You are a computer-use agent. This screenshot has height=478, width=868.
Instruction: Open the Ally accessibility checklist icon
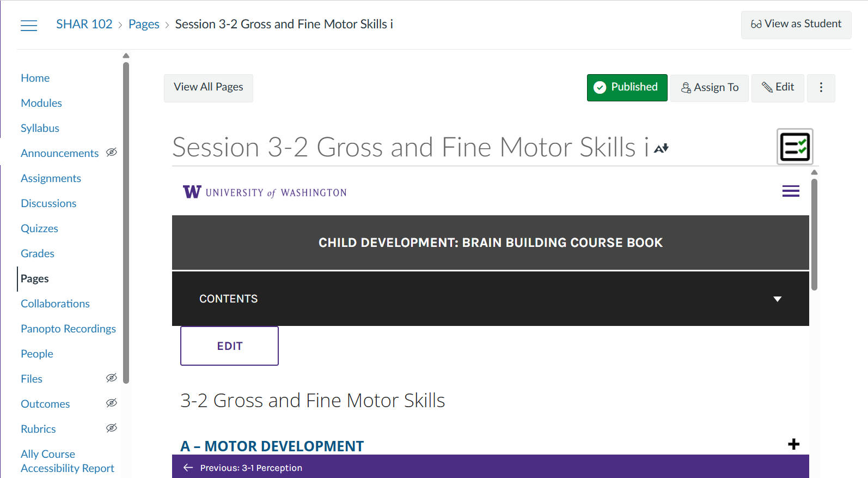794,147
